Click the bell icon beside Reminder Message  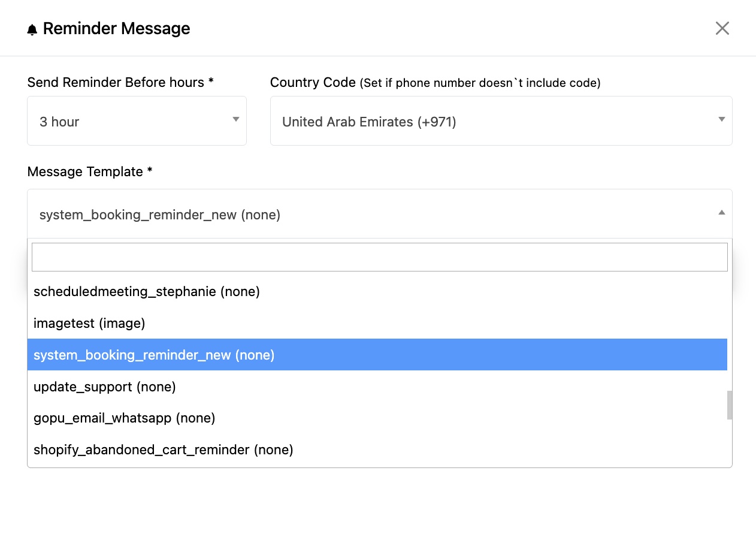pyautogui.click(x=32, y=29)
